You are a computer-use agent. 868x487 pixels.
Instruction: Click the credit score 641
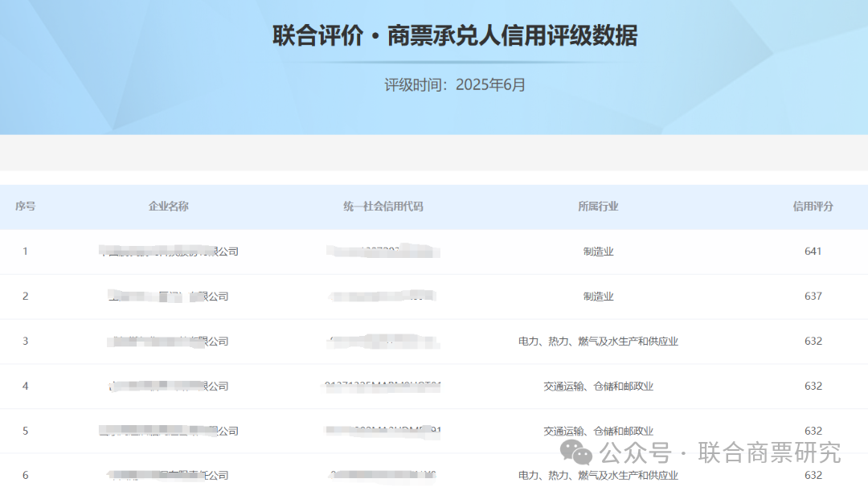pyautogui.click(x=813, y=252)
